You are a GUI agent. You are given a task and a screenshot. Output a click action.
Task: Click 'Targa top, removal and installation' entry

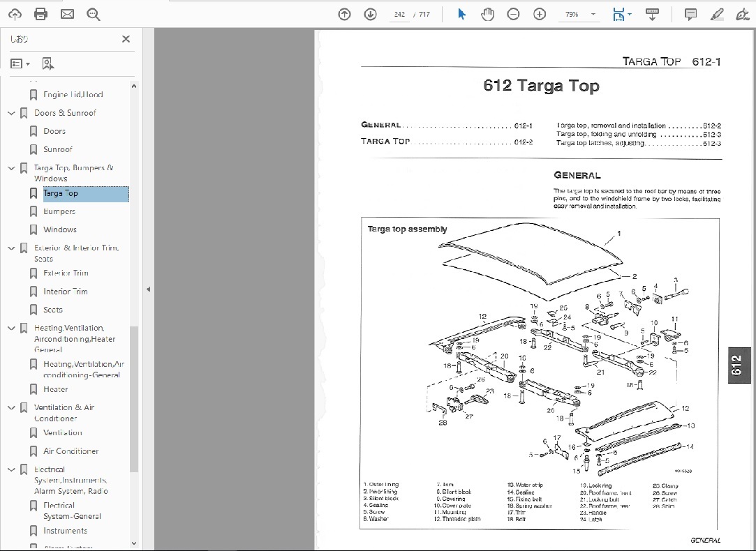click(639, 126)
